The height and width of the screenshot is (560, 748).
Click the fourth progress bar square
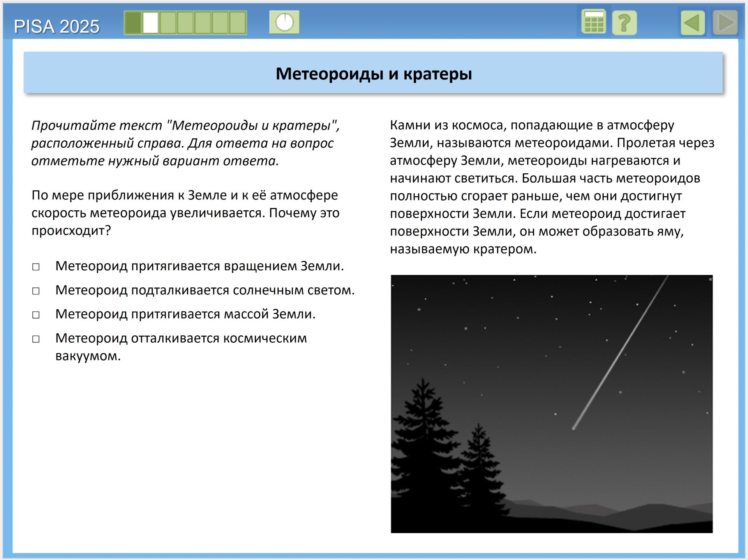click(x=185, y=23)
